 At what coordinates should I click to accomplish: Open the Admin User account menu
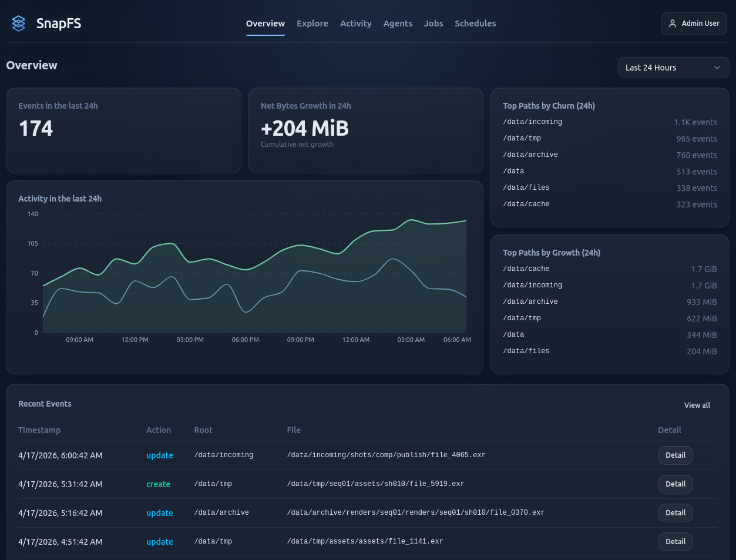[694, 24]
